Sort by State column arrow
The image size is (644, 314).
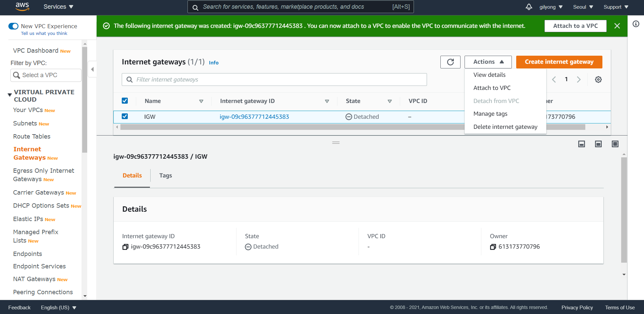coord(390,101)
